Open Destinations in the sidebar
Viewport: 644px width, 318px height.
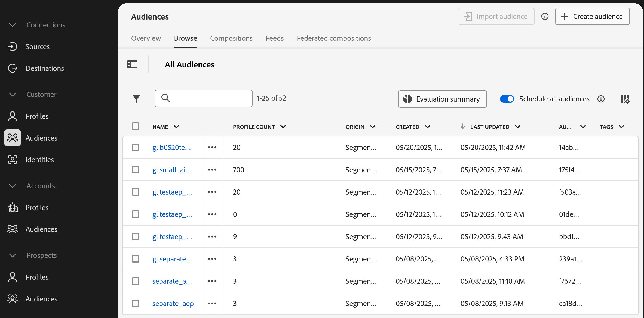click(44, 68)
